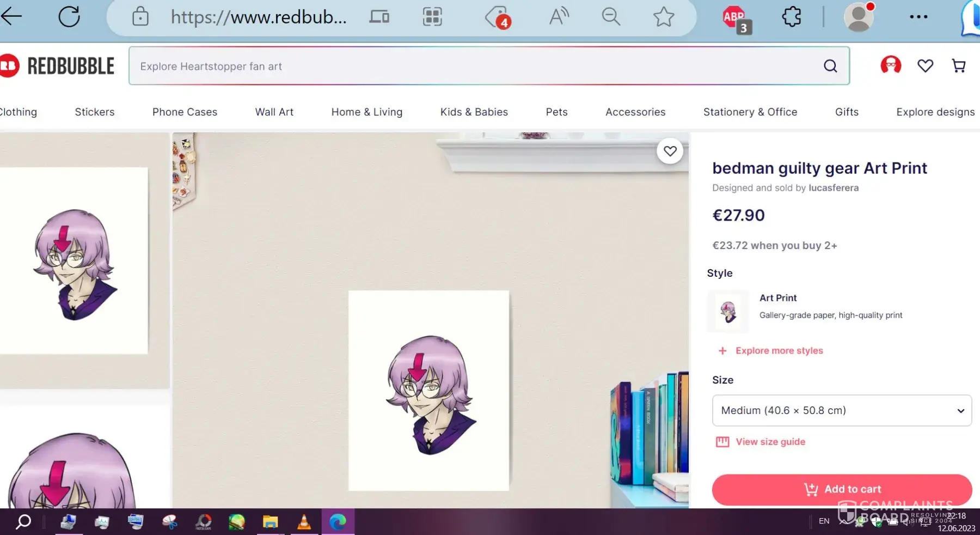Go back to the previous page
This screenshot has width=980, height=535.
tap(11, 16)
